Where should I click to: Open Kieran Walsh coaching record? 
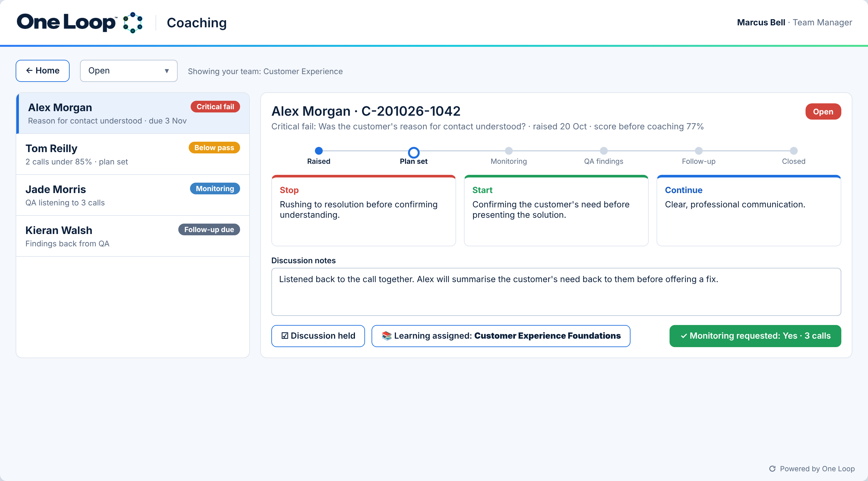[x=133, y=236]
